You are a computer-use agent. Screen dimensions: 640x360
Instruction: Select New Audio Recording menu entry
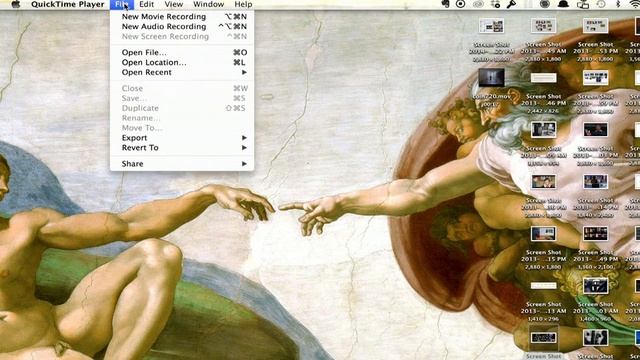click(182, 27)
